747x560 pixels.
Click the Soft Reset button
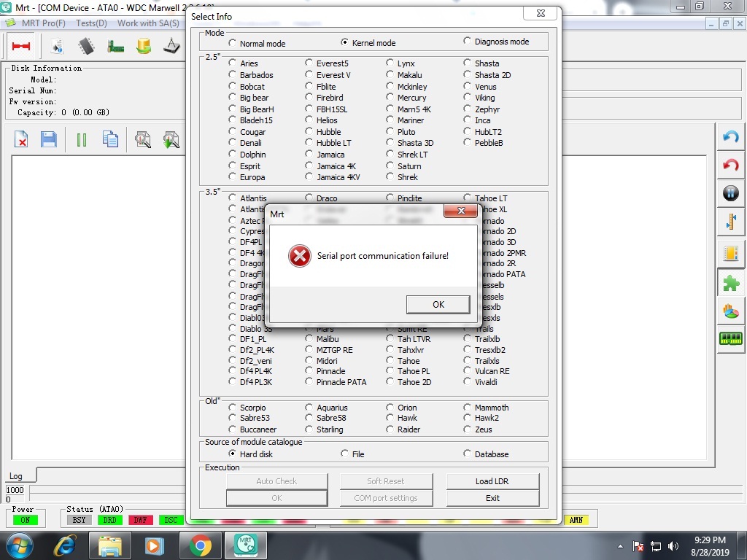[x=386, y=481]
